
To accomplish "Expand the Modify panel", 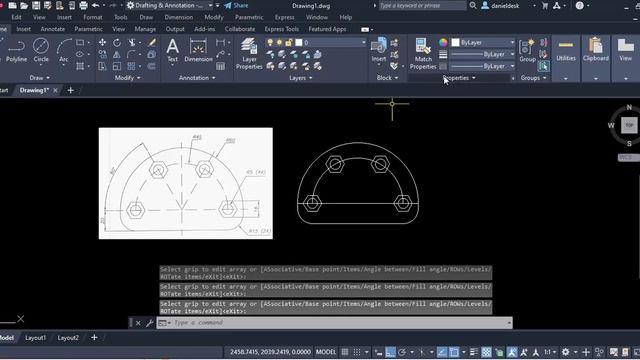I will (127, 78).
